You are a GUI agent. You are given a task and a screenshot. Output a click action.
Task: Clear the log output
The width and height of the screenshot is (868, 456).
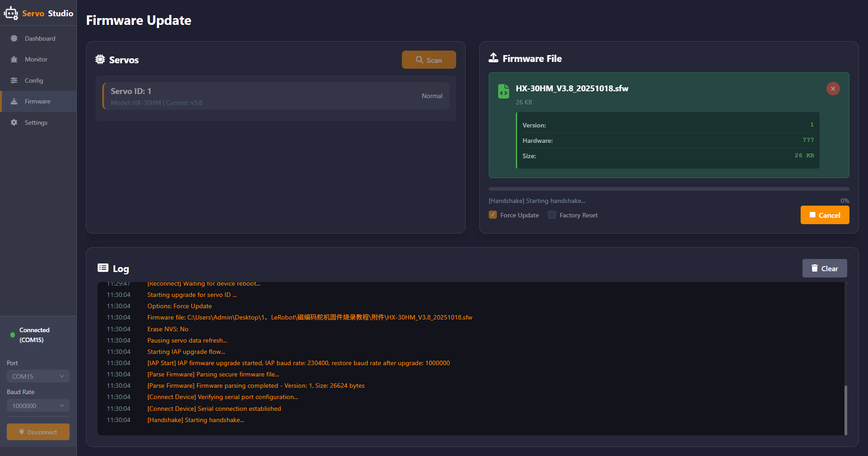click(x=825, y=268)
